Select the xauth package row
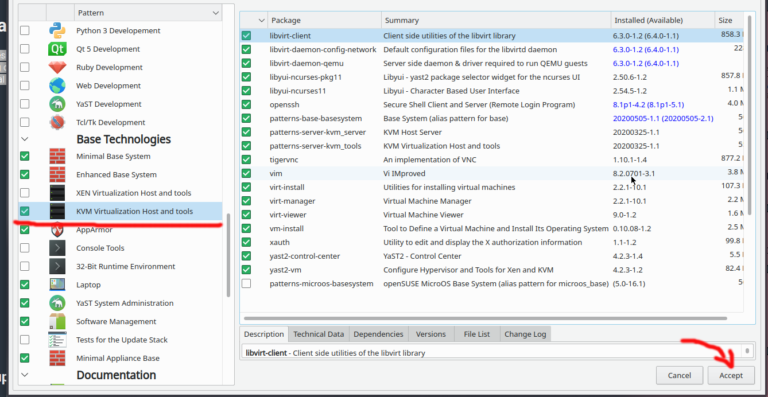Image resolution: width=768 pixels, height=397 pixels. point(492,242)
